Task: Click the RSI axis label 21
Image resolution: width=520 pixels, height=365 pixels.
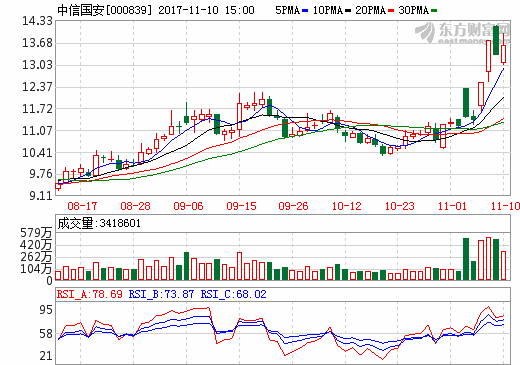Action: [46, 356]
